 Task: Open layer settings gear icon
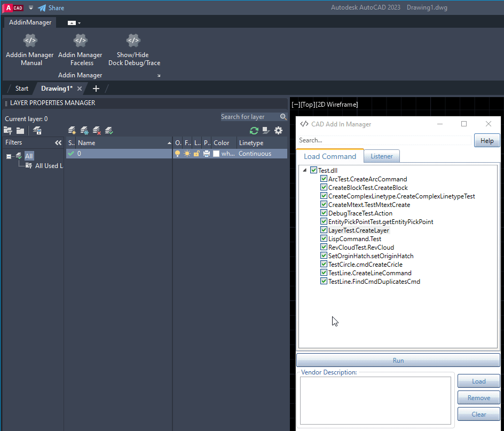[x=278, y=130]
